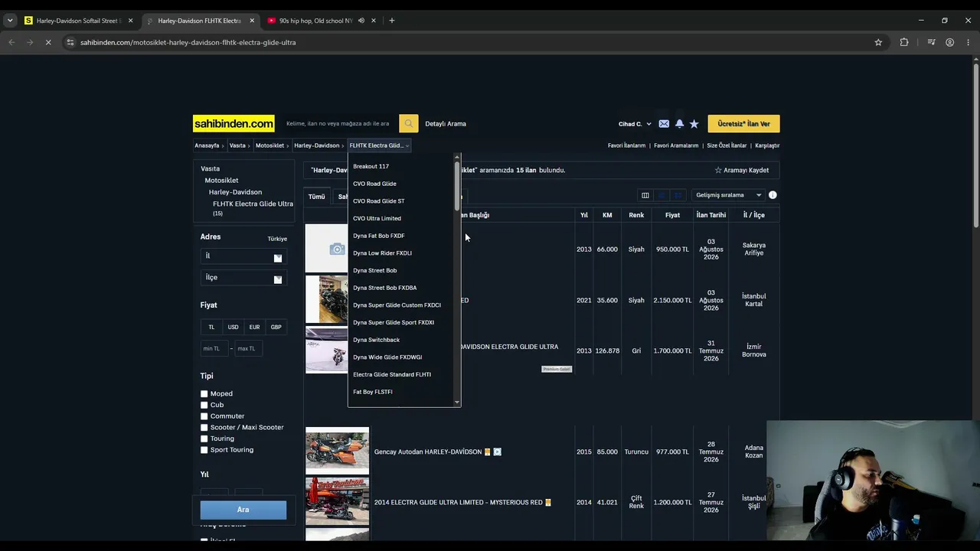980x551 pixels.
Task: Select GBP currency option
Action: coord(276,327)
